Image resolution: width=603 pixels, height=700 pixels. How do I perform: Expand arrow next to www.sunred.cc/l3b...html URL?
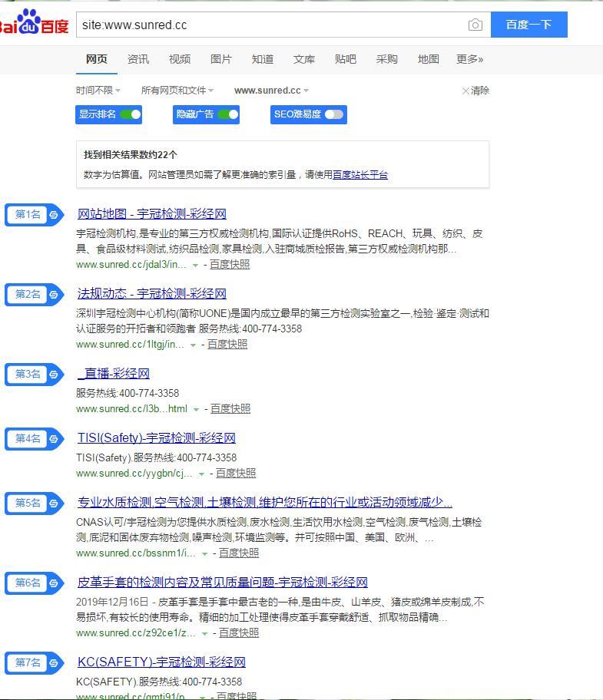pyautogui.click(x=196, y=409)
